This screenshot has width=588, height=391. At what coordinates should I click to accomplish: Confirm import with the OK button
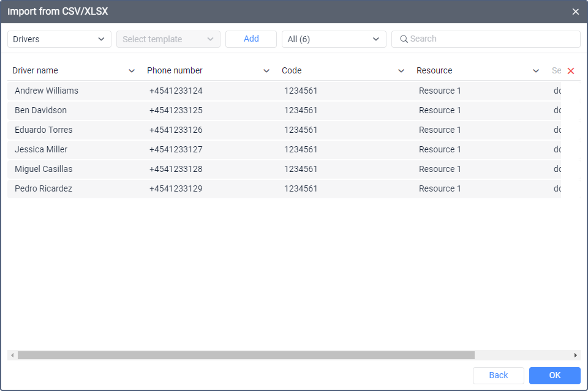pyautogui.click(x=554, y=375)
